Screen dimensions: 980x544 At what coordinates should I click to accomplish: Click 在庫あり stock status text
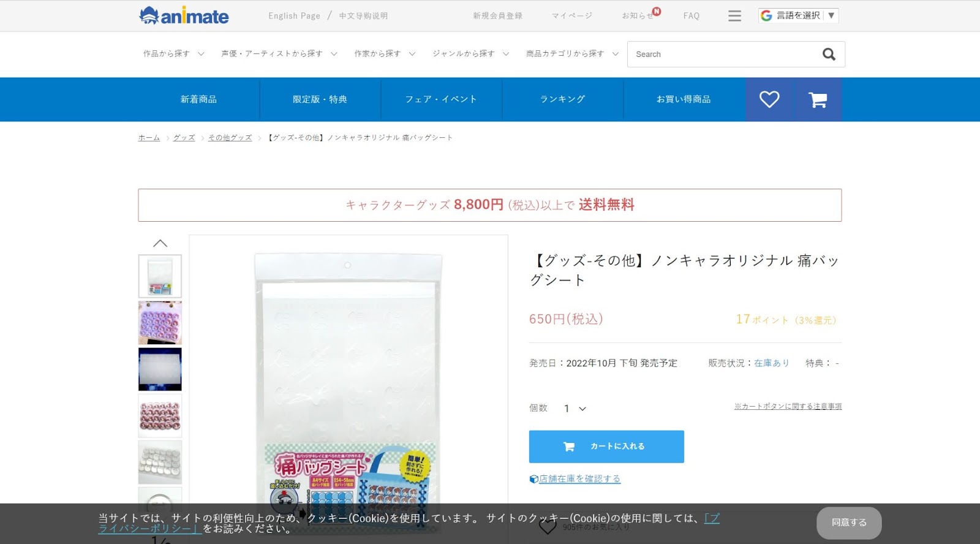click(772, 363)
